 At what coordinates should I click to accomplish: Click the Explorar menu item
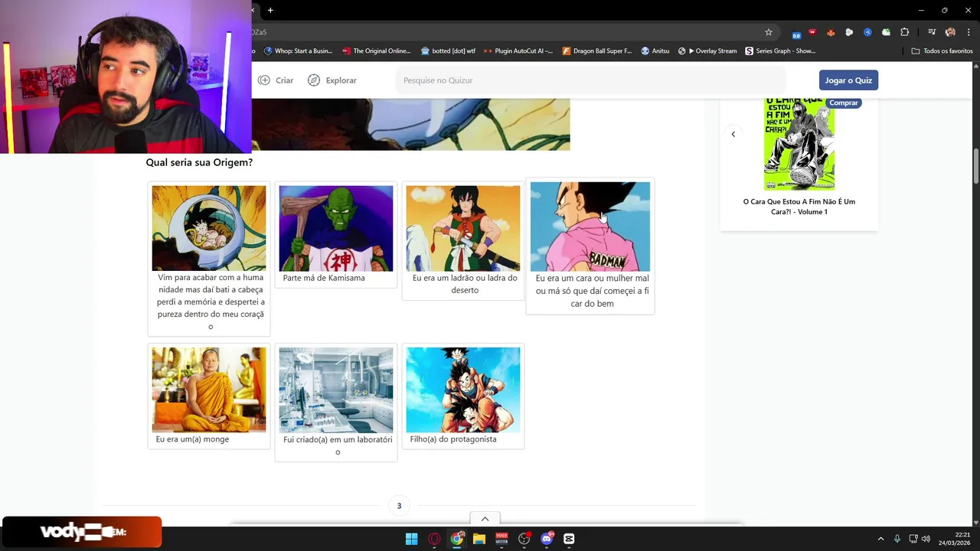tap(332, 80)
